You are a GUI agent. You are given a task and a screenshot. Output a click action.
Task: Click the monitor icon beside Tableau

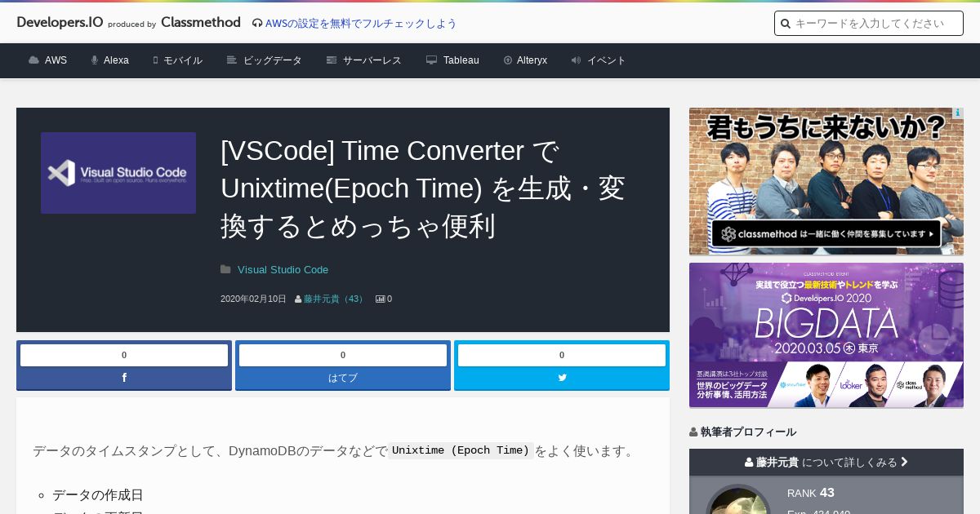pyautogui.click(x=431, y=60)
